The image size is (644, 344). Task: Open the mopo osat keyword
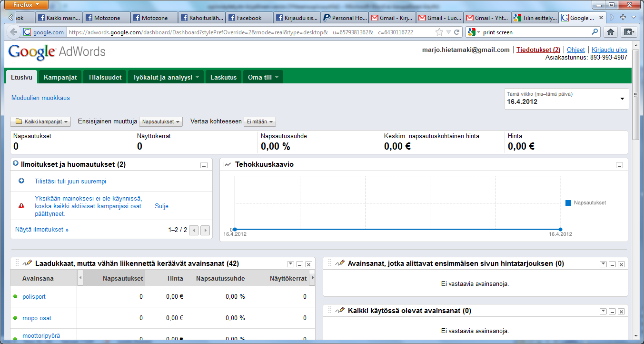pos(37,318)
